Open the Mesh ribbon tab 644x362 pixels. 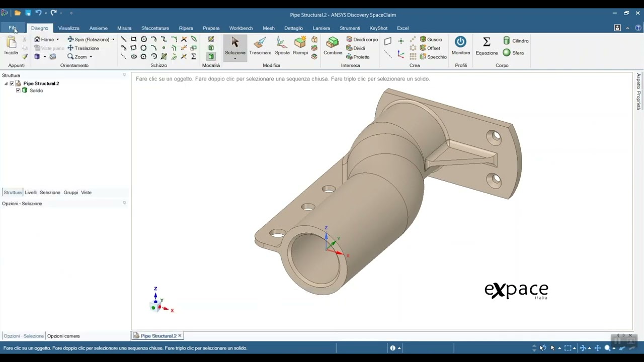tap(269, 28)
